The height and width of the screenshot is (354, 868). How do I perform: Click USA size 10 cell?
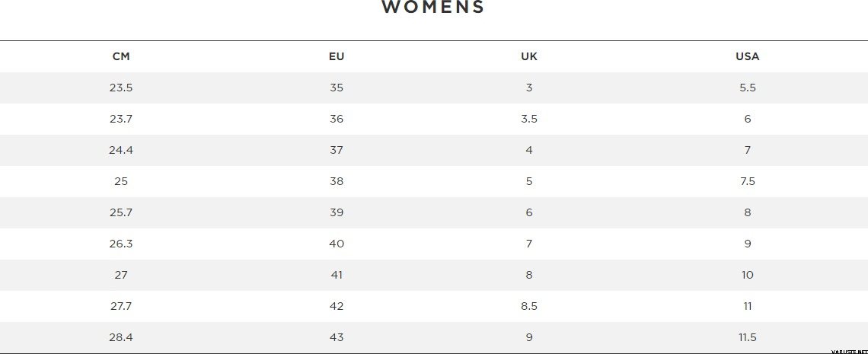748,275
